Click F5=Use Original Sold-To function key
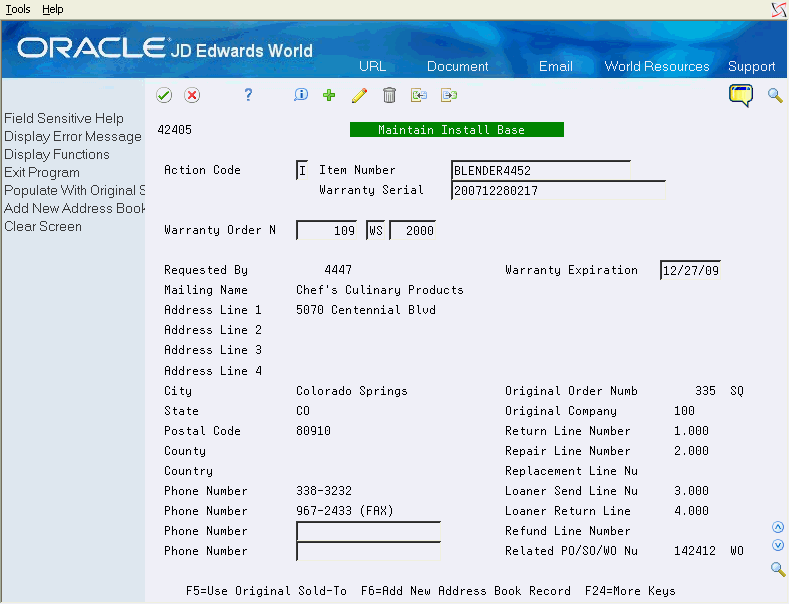The height and width of the screenshot is (604, 789). click(x=266, y=591)
